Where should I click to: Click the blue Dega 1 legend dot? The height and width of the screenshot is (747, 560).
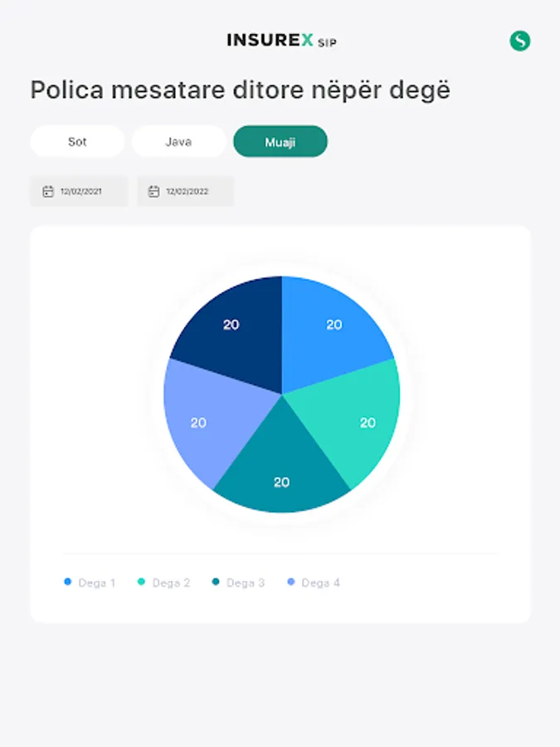pyautogui.click(x=68, y=583)
